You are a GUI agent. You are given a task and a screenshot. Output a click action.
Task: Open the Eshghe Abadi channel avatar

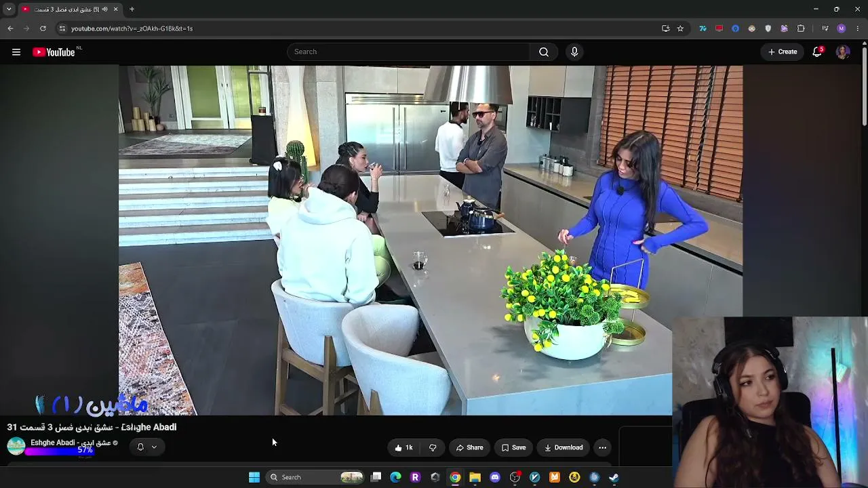coord(16,446)
